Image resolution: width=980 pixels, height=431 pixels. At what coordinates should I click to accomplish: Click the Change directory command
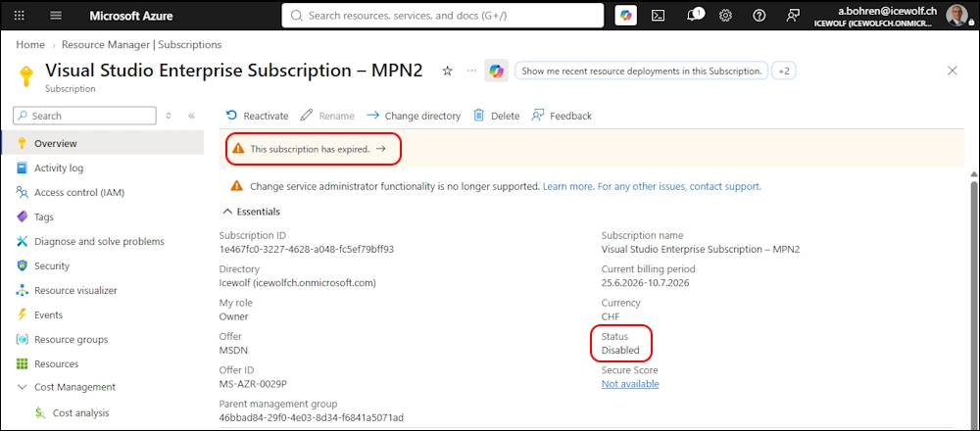414,116
